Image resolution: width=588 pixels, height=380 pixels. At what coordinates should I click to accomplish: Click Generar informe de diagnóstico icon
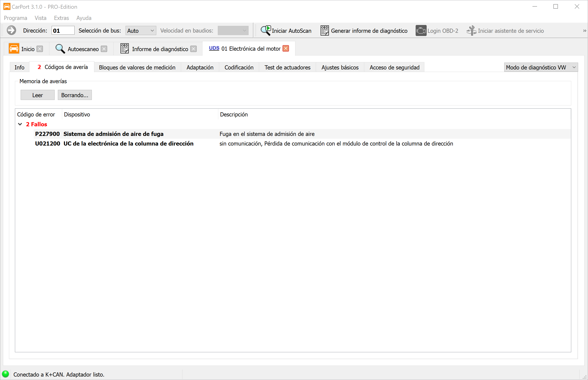324,31
